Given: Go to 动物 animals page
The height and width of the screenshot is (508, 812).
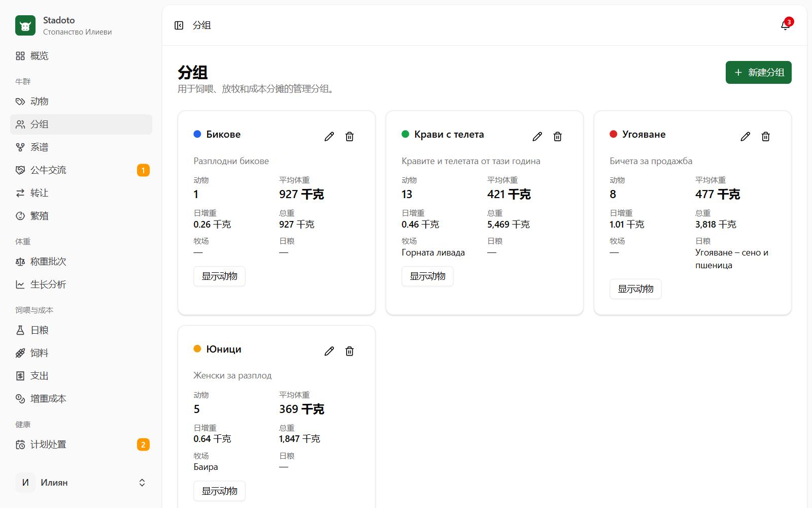Looking at the screenshot, I should [81, 102].
